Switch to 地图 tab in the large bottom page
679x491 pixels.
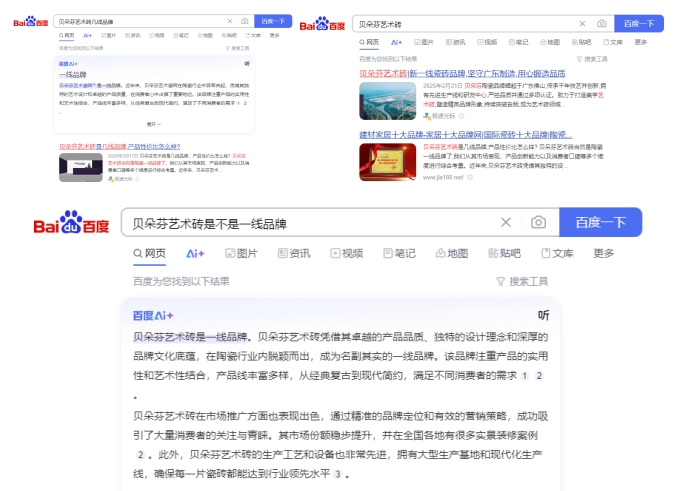[x=452, y=253]
